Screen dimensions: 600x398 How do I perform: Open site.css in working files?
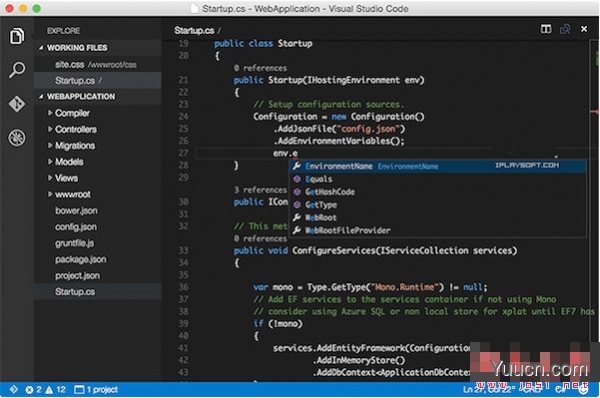coord(98,65)
